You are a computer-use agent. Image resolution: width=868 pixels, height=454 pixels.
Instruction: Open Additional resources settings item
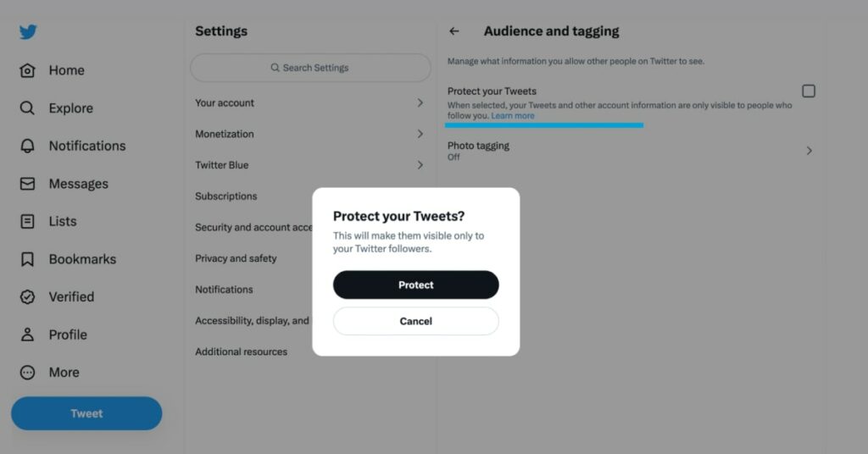click(x=242, y=352)
